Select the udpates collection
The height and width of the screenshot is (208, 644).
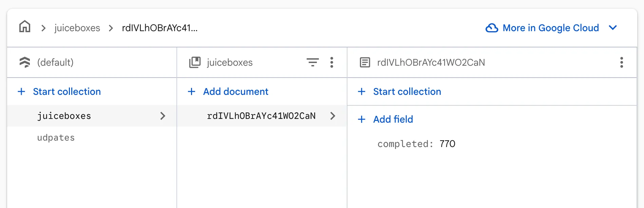pyautogui.click(x=56, y=138)
